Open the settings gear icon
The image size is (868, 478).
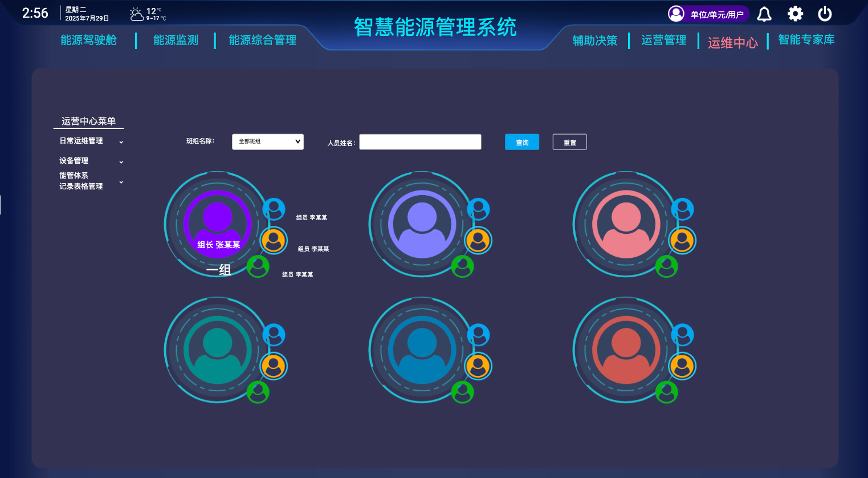[795, 14]
